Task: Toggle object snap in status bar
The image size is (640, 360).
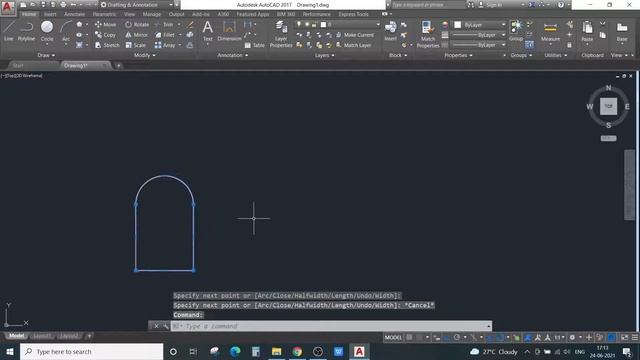Action: [500, 338]
